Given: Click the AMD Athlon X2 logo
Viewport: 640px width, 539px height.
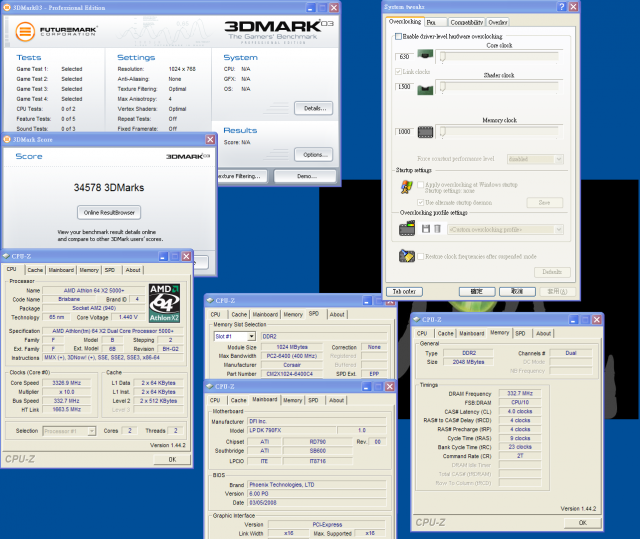Looking at the screenshot, I should 164,303.
